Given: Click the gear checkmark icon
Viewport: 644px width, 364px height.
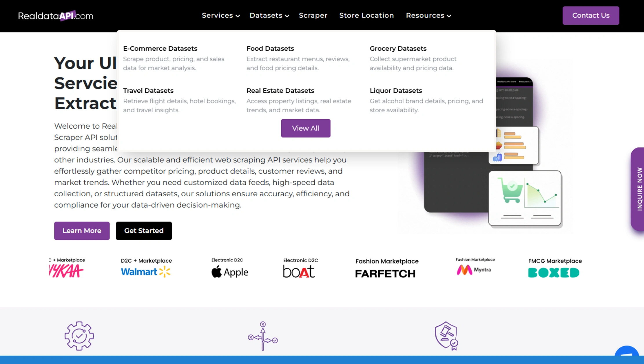Looking at the screenshot, I should pyautogui.click(x=79, y=336).
